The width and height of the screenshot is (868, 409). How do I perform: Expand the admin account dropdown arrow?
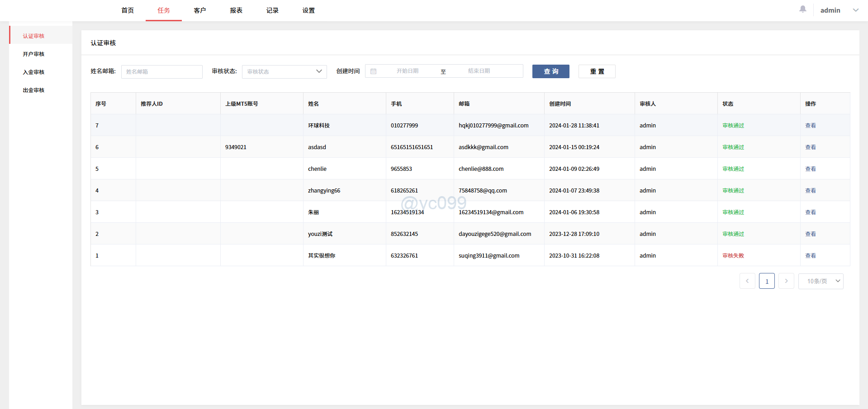coord(856,9)
